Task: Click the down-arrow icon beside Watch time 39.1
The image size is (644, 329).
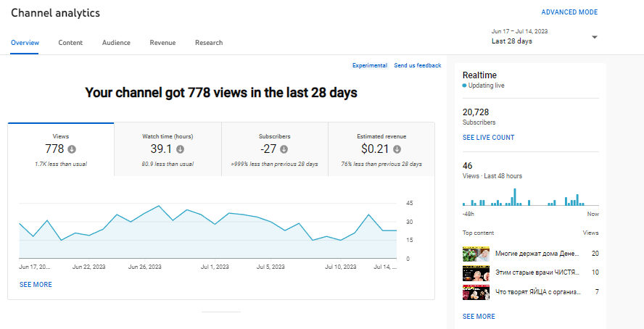Action: click(x=180, y=149)
